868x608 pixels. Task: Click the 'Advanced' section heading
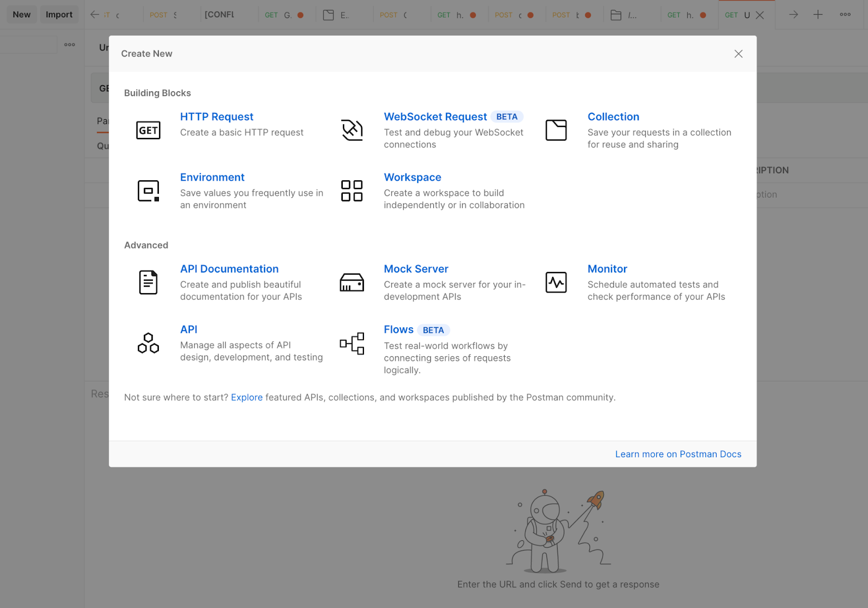(146, 245)
